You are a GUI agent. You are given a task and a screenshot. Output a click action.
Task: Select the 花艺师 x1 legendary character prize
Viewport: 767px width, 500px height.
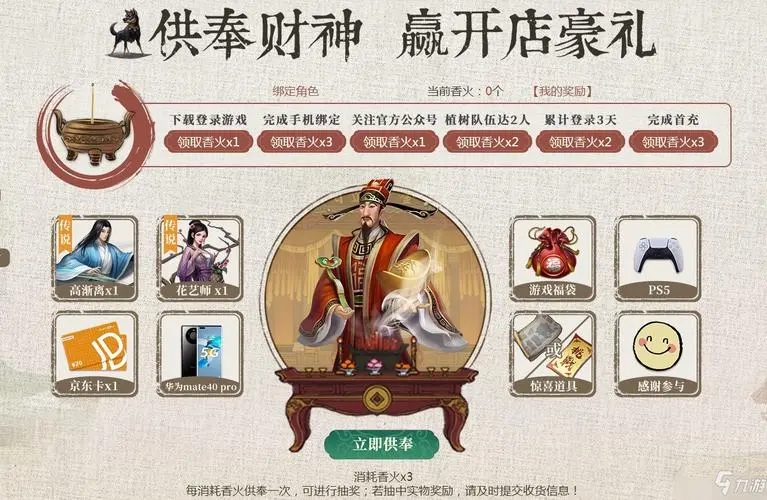(x=200, y=258)
